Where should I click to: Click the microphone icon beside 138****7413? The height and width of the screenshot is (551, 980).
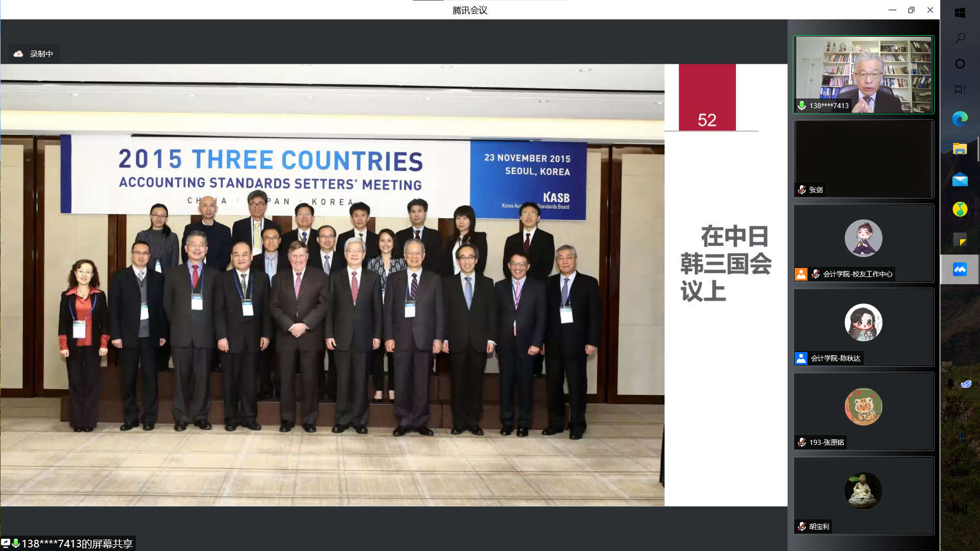coord(802,106)
